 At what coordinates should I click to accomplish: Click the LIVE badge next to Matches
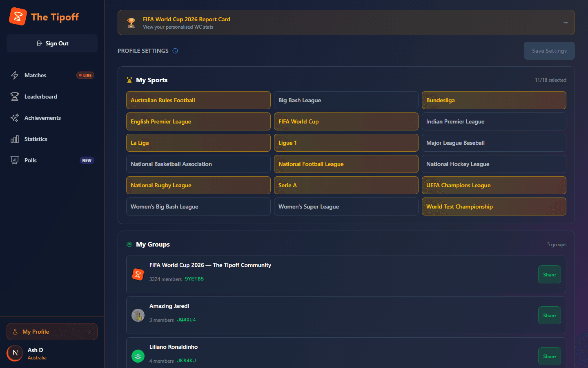(x=85, y=75)
